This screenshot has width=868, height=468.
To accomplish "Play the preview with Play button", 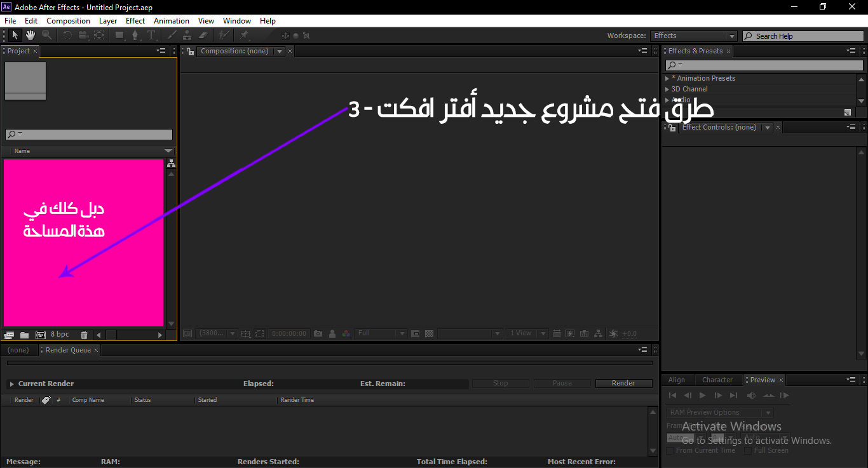I will point(702,396).
